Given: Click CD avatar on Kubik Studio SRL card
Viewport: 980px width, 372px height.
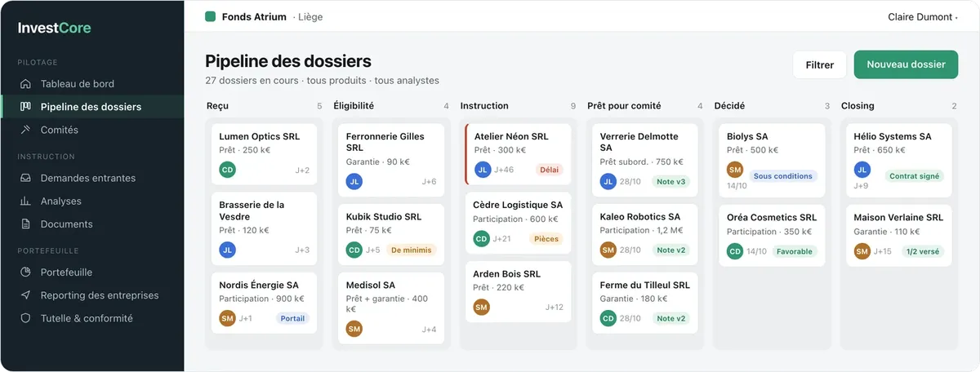Looking at the screenshot, I should point(354,250).
